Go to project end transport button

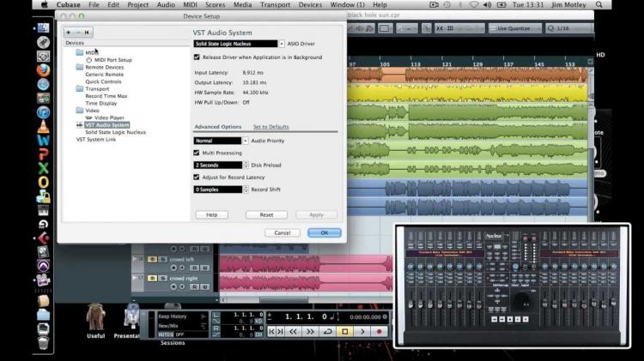[281, 332]
